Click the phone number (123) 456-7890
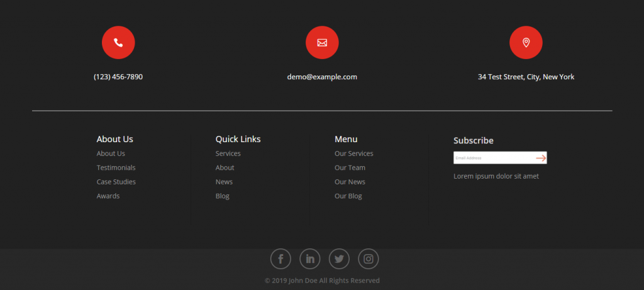The width and height of the screenshot is (644, 290). click(x=118, y=77)
